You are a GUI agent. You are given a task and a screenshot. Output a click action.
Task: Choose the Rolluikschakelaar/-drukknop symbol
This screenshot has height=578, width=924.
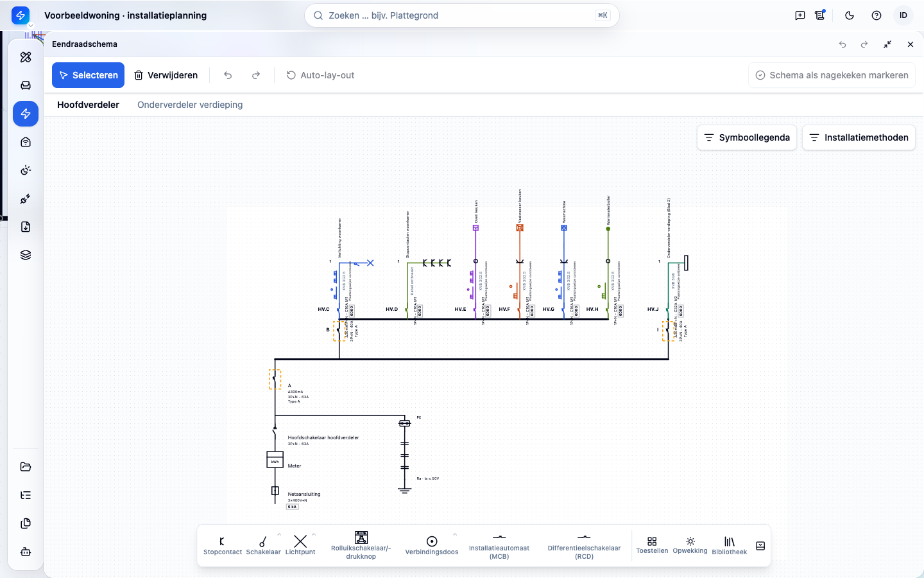[361, 546]
